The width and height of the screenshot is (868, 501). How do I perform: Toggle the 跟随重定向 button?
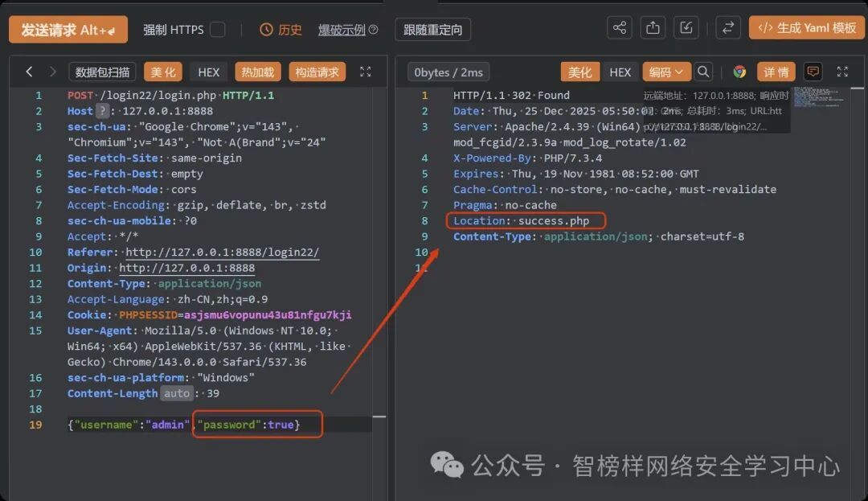point(433,29)
